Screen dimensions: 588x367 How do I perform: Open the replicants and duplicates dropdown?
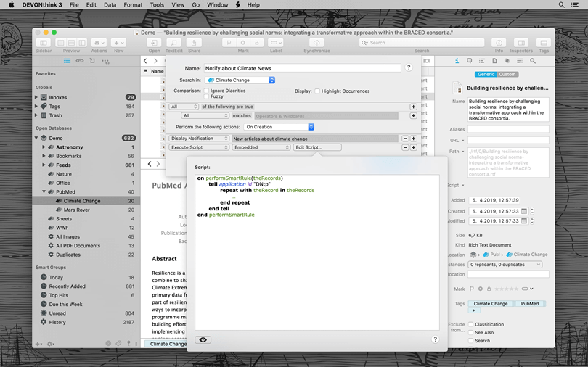(505, 265)
